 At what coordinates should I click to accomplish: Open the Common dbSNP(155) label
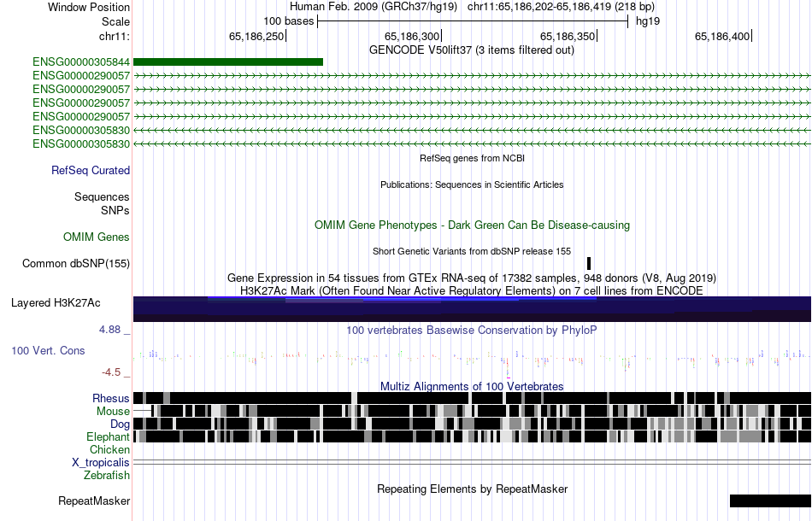tap(75, 263)
